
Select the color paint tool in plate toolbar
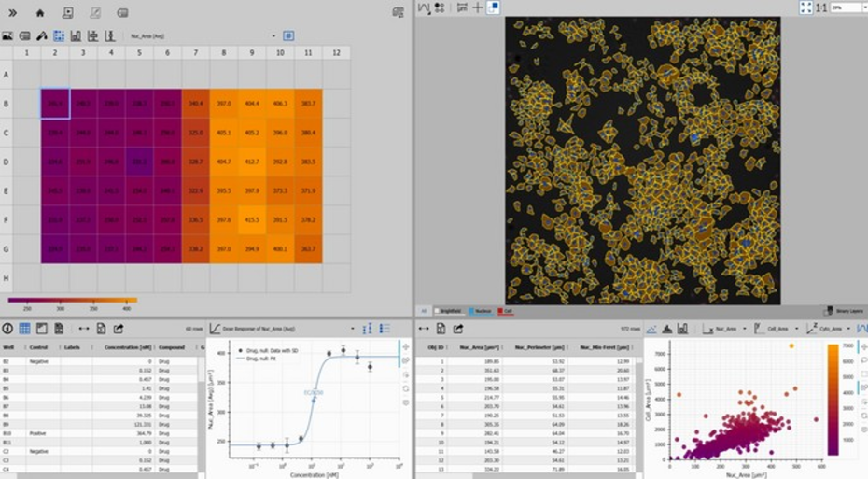(42, 36)
